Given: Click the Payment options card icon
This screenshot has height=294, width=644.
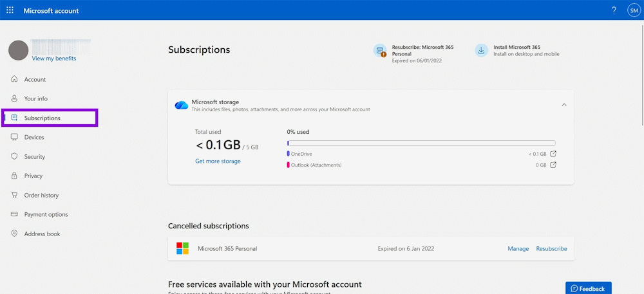Looking at the screenshot, I should pyautogui.click(x=14, y=214).
